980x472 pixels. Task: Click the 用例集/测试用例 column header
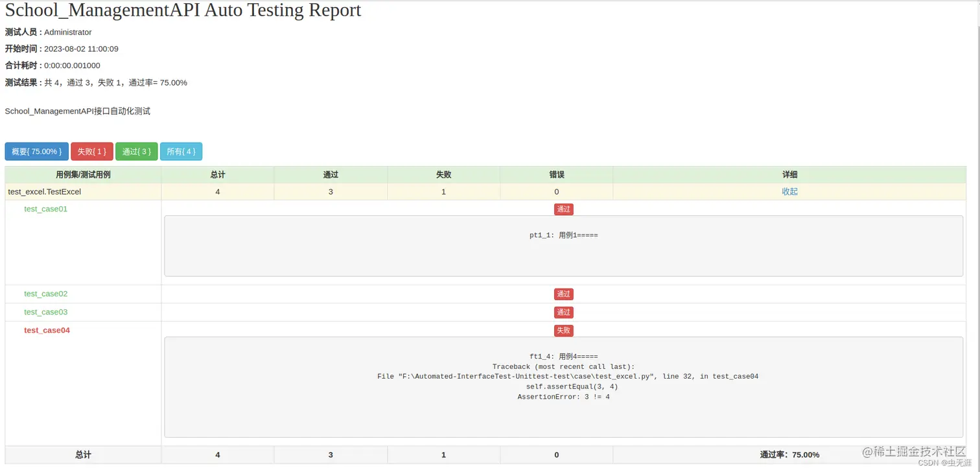pos(83,174)
